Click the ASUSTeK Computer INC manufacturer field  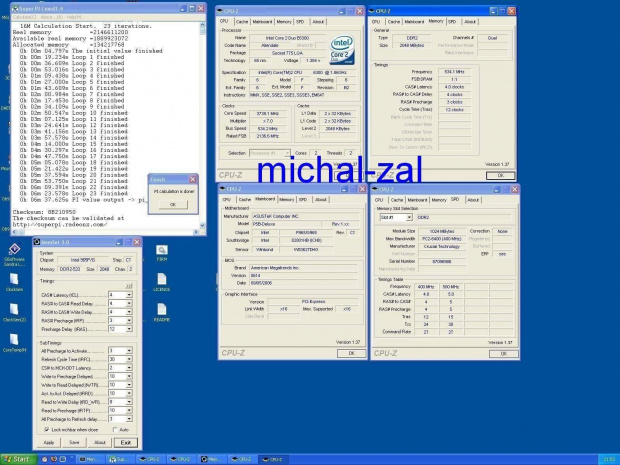click(305, 216)
